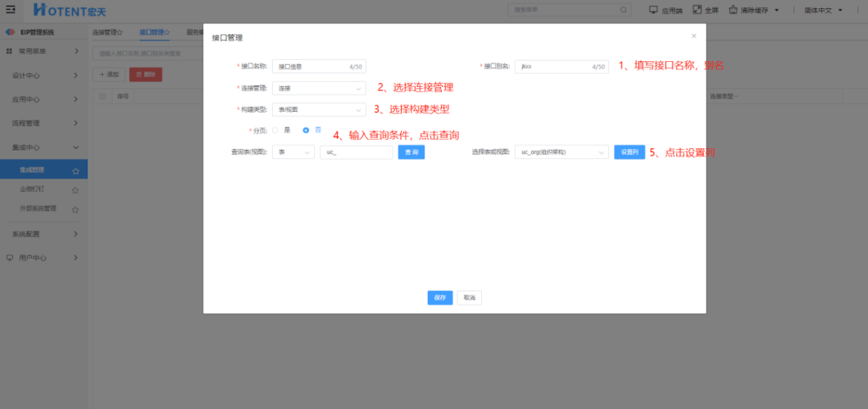Click the 保存 button

tap(440, 298)
